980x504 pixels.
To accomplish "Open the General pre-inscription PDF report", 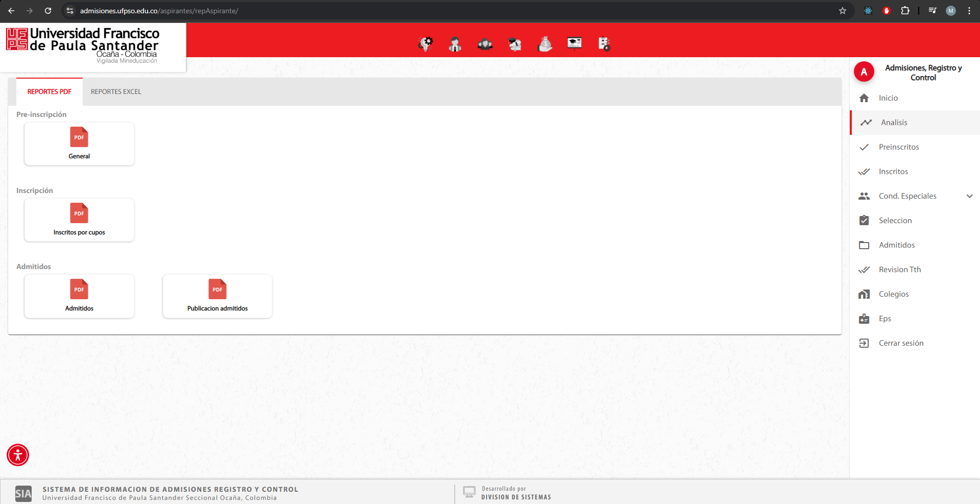I will click(79, 144).
